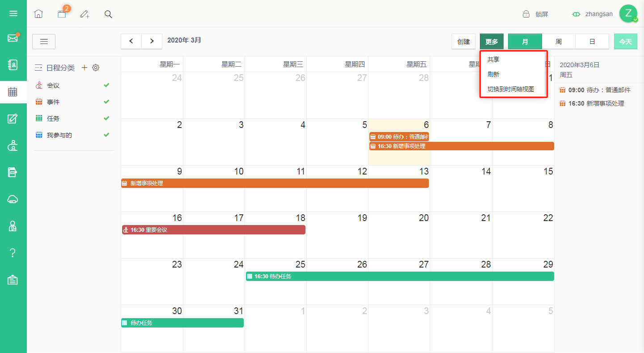Image resolution: width=644 pixels, height=353 pixels.
Task: Click the search magnifier icon
Action: 108,14
